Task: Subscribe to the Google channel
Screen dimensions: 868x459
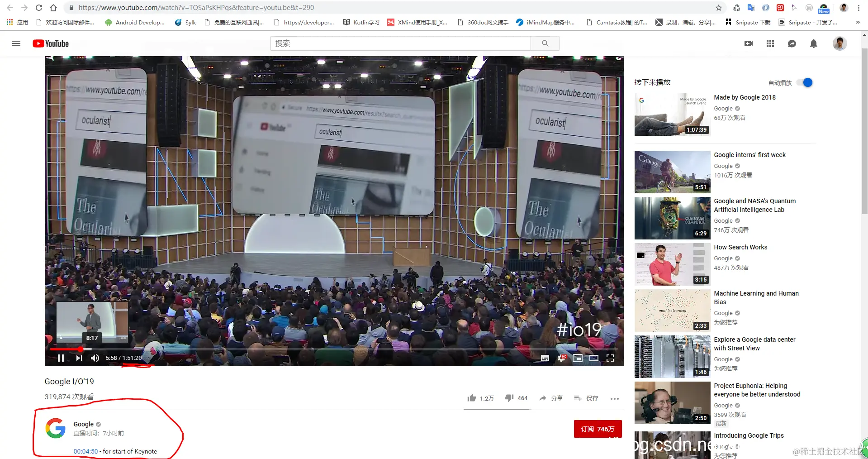Action: pyautogui.click(x=598, y=429)
